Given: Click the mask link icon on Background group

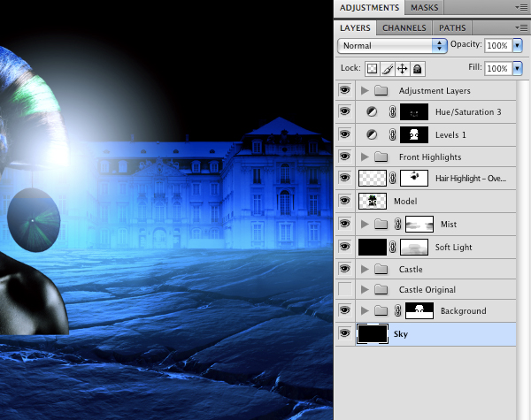Looking at the screenshot, I should point(397,310).
